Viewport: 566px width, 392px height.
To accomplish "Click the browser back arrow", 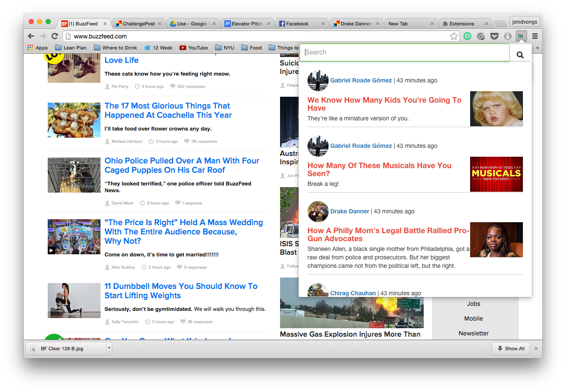I will point(31,36).
